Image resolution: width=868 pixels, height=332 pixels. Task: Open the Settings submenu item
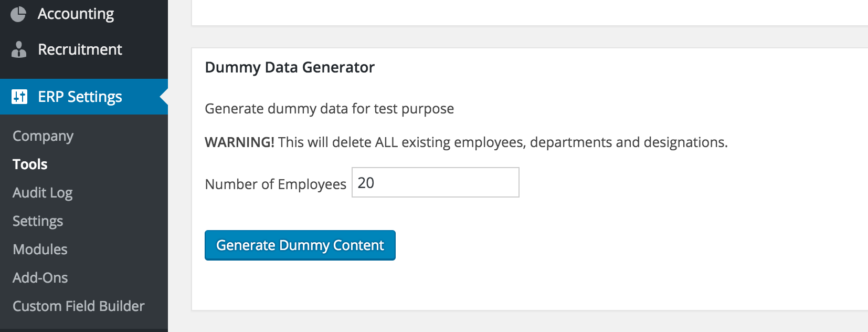(38, 221)
